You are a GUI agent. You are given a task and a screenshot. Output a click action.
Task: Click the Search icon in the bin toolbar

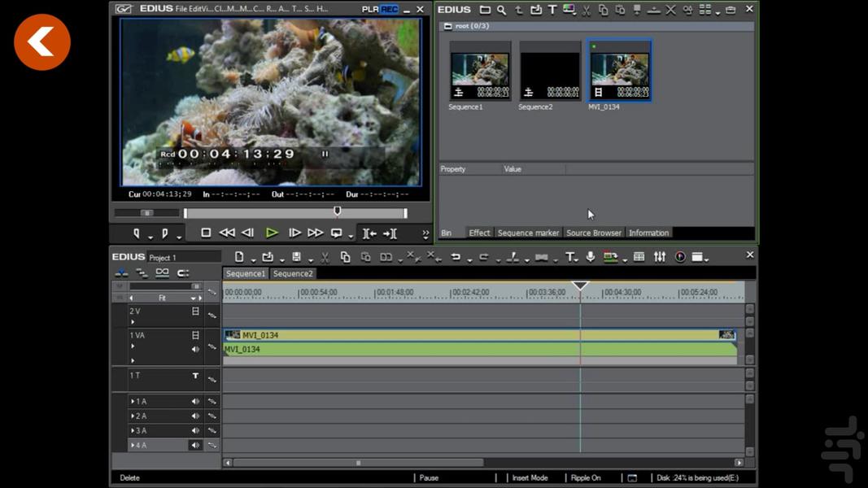(501, 10)
